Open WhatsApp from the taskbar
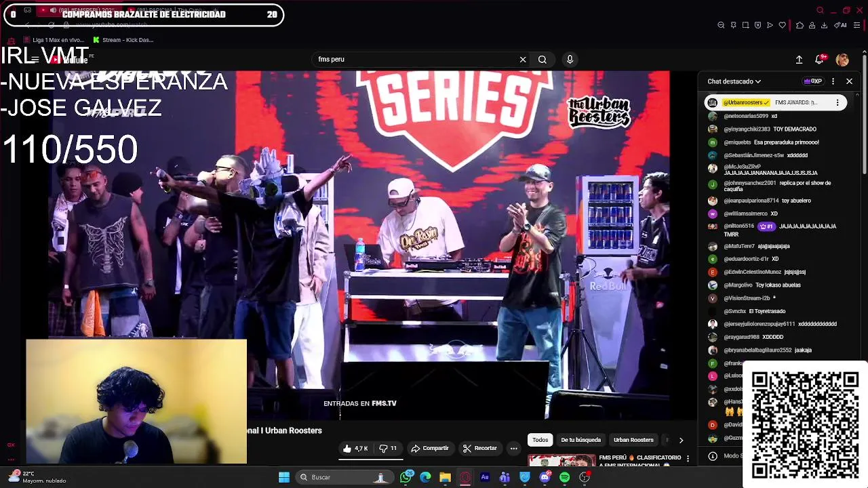The height and width of the screenshot is (488, 868). pos(406,477)
